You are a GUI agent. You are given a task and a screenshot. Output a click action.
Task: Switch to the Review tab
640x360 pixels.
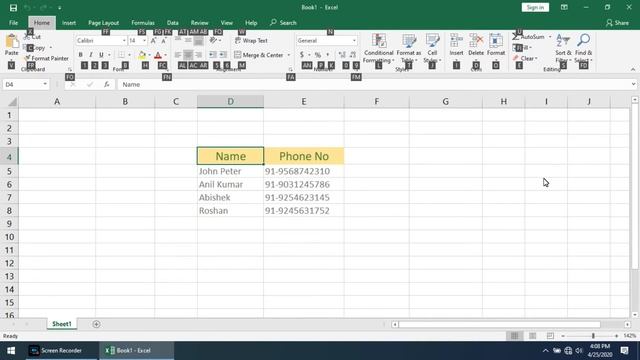click(200, 23)
